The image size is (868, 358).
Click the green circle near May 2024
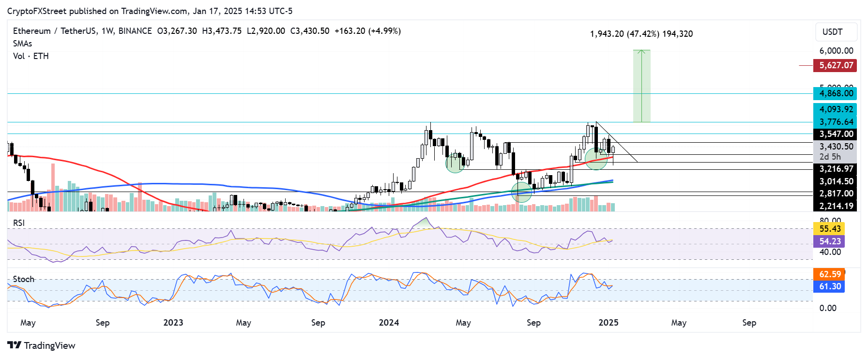click(455, 163)
